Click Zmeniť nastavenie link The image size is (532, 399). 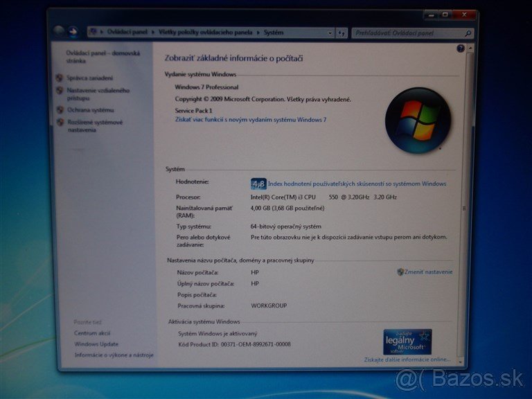point(429,272)
